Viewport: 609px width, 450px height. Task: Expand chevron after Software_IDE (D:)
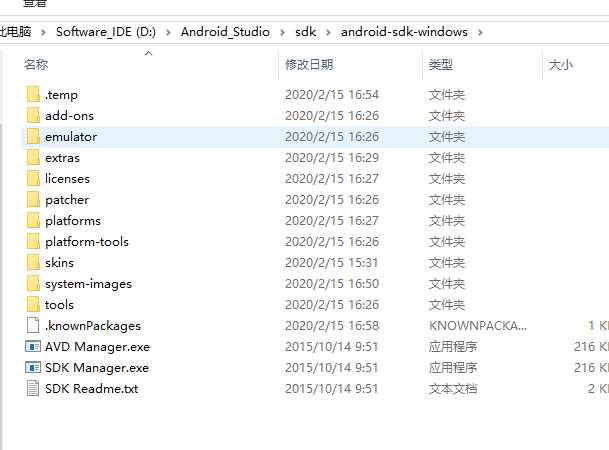coord(168,32)
